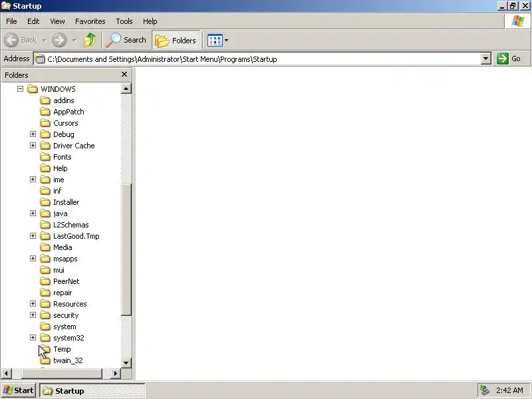Select the AppPatch folder icon
The width and height of the screenshot is (532, 399).
[x=45, y=112]
